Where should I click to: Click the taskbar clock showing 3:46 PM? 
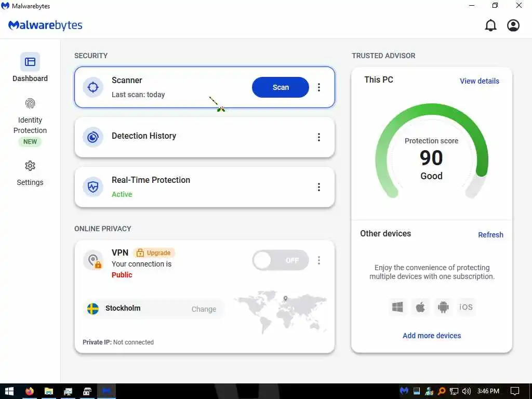coord(488,391)
